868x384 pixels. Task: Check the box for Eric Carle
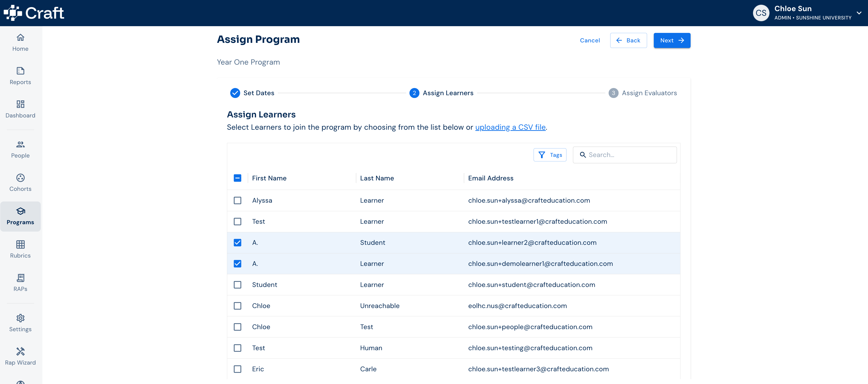[238, 369]
